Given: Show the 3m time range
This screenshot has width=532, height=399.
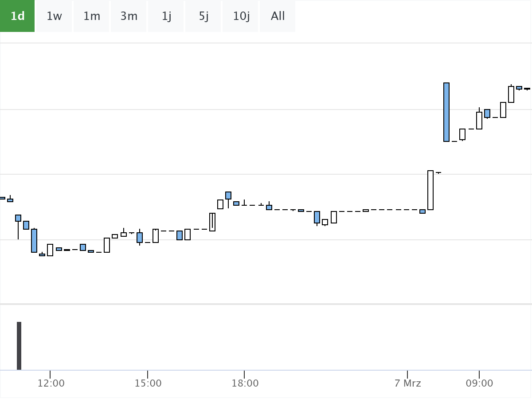Looking at the screenshot, I should point(129,16).
